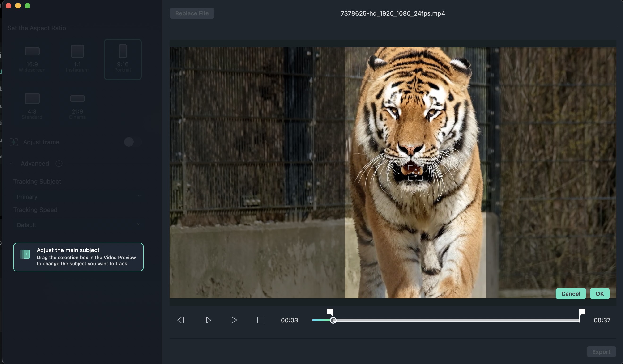Click the playhead knob on the timeline slider

tap(333, 320)
